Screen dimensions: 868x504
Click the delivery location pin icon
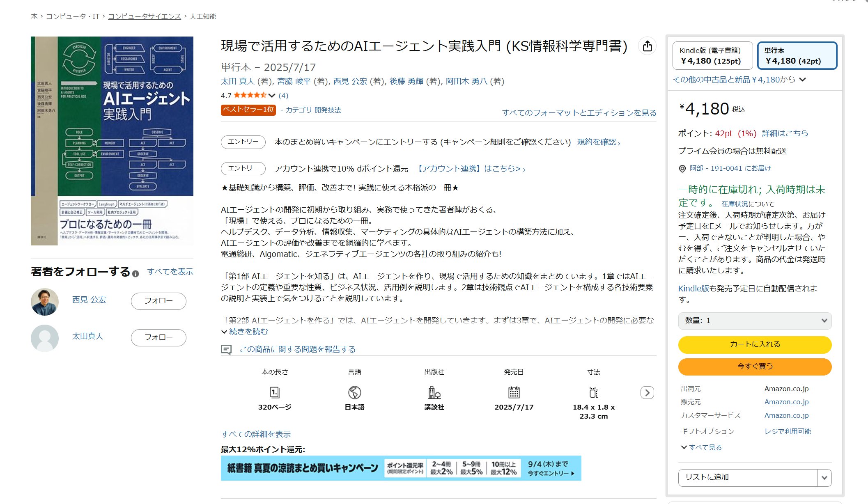pyautogui.click(x=682, y=169)
